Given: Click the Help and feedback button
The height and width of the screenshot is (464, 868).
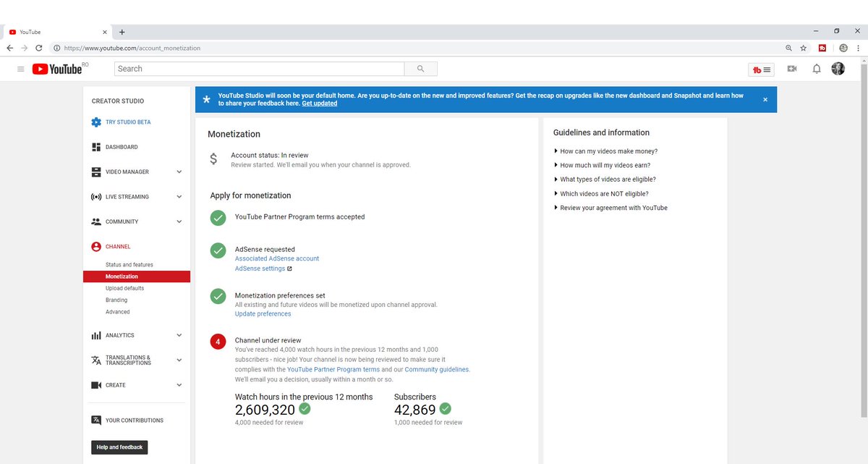Looking at the screenshot, I should [119, 447].
